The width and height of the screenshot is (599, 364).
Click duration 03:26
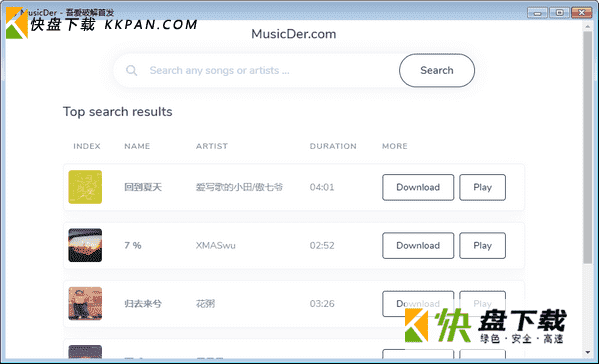pos(322,304)
